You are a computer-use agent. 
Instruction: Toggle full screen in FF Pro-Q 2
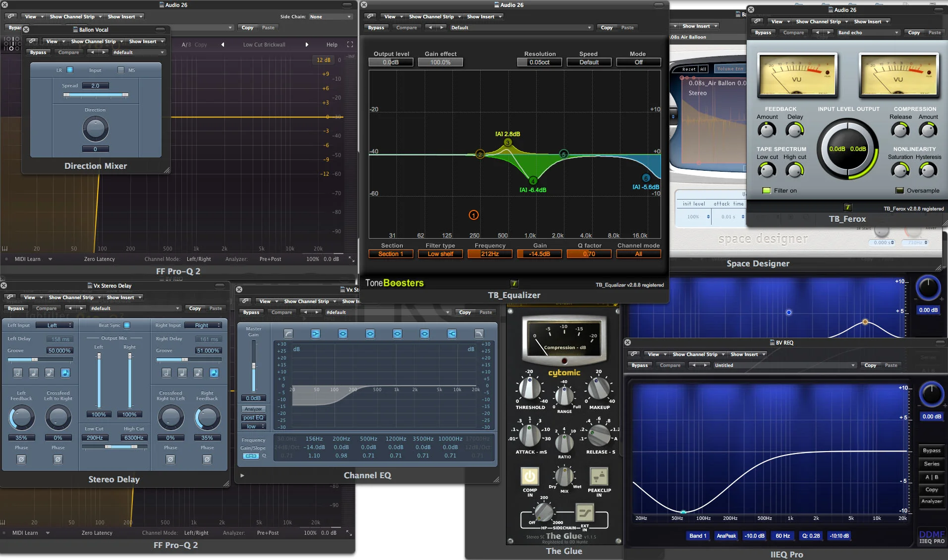point(350,45)
